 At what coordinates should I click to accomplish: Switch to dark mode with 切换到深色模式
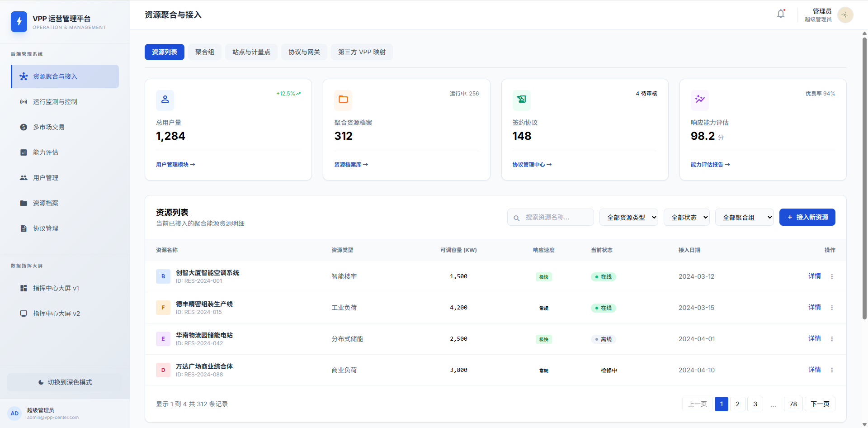point(65,382)
